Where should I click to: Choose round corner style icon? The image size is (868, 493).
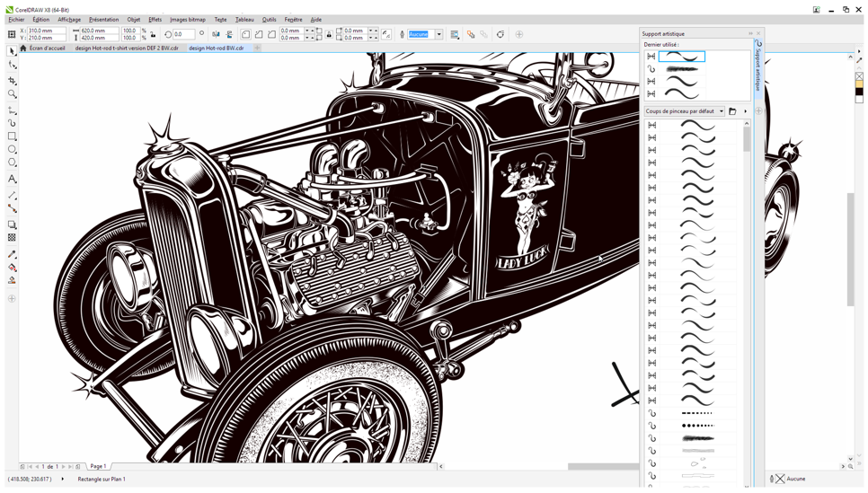[x=246, y=34]
